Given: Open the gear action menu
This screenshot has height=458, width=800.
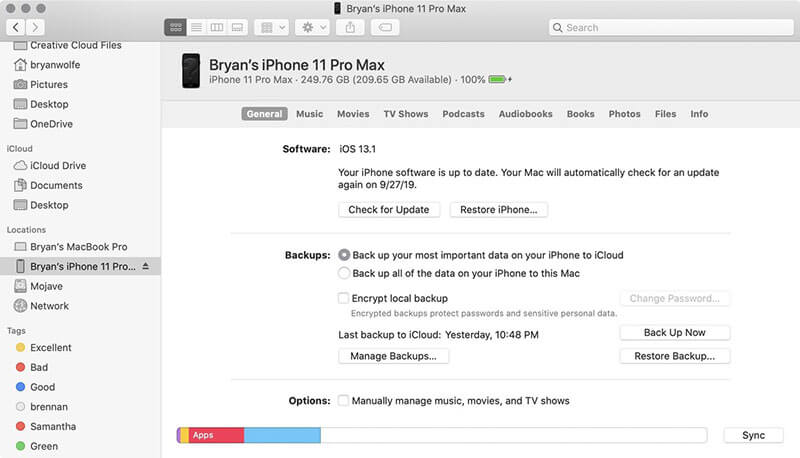Looking at the screenshot, I should tap(313, 28).
